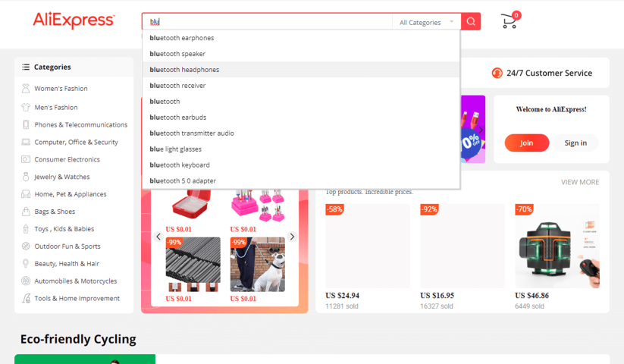Screen dimensions: 624x364
Task: Choose bluetooth keyboard suggestion
Action: [x=301, y=165]
